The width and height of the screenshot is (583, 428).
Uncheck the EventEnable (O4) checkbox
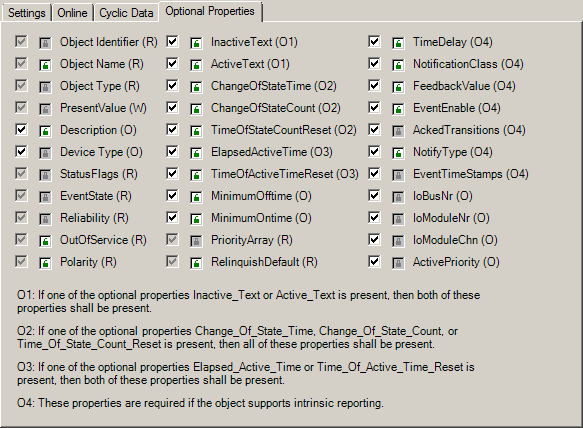(x=374, y=107)
